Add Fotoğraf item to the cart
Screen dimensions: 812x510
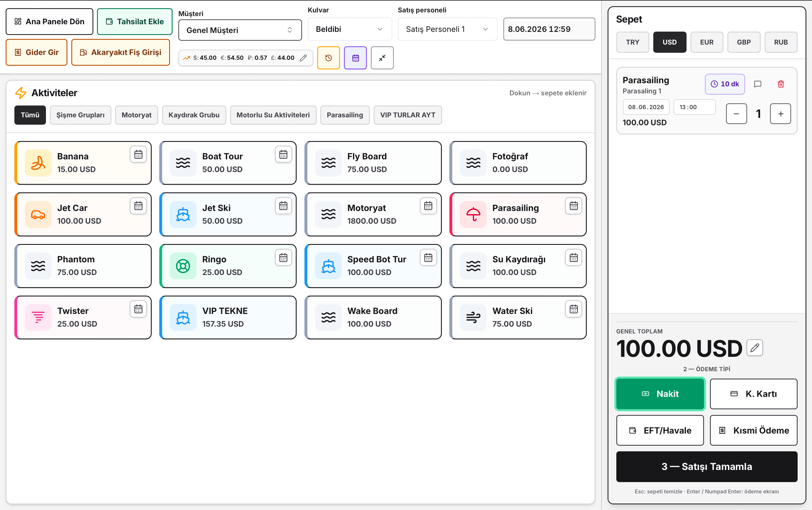518,163
